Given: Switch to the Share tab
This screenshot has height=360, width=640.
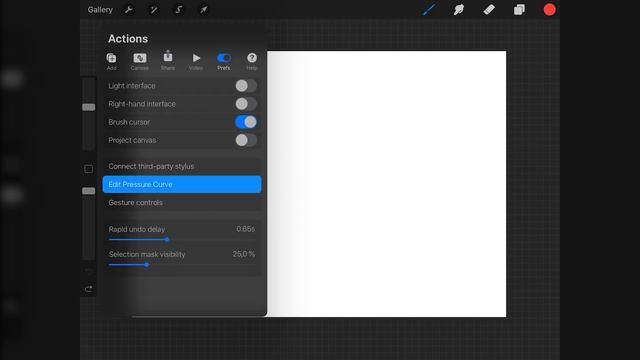Looking at the screenshot, I should click(x=168, y=60).
